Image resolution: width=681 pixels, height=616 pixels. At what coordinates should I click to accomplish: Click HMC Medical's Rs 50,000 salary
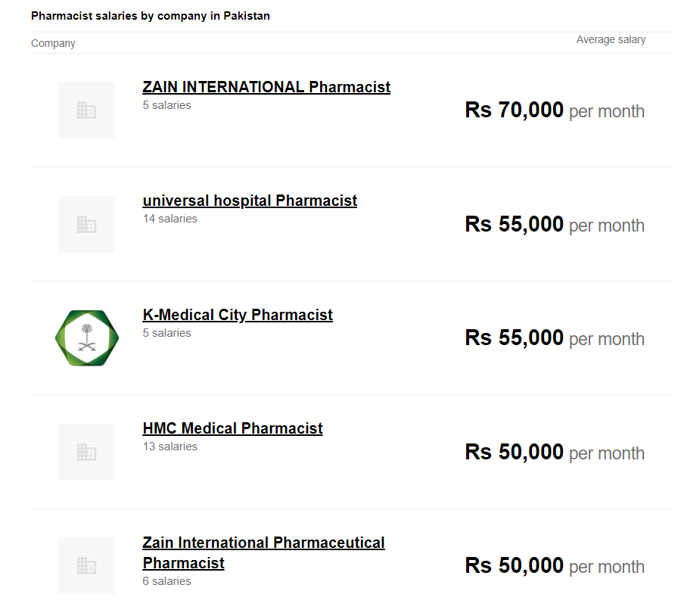554,453
